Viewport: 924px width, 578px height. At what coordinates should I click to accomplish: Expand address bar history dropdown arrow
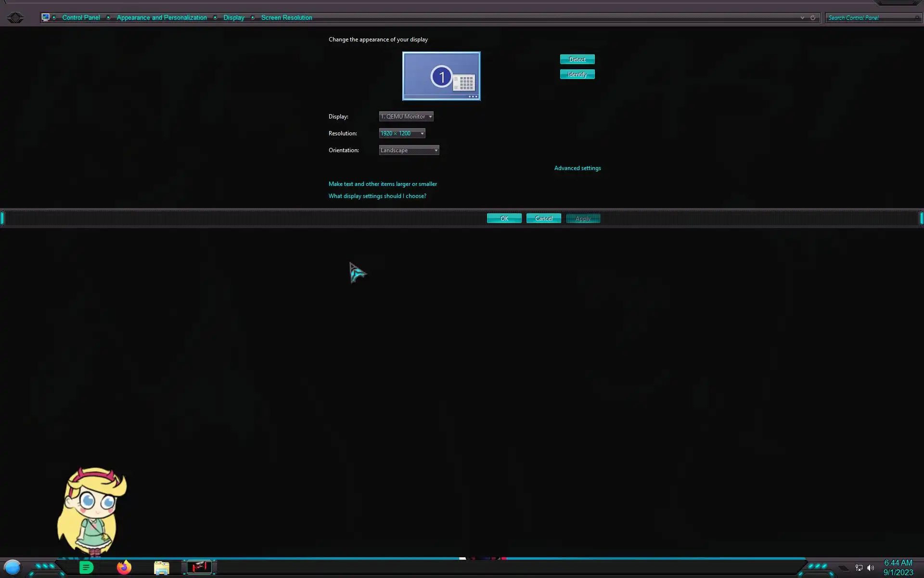[x=802, y=18]
